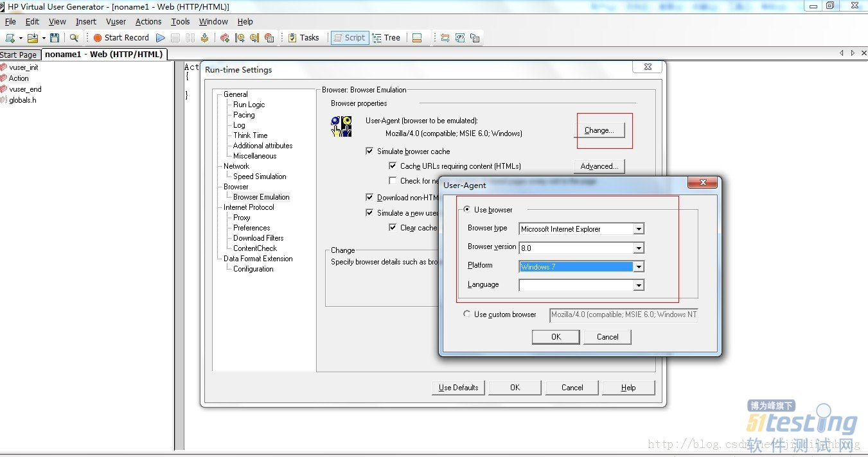Select the noname1 Web (HTTP/HTML) tab

point(105,54)
